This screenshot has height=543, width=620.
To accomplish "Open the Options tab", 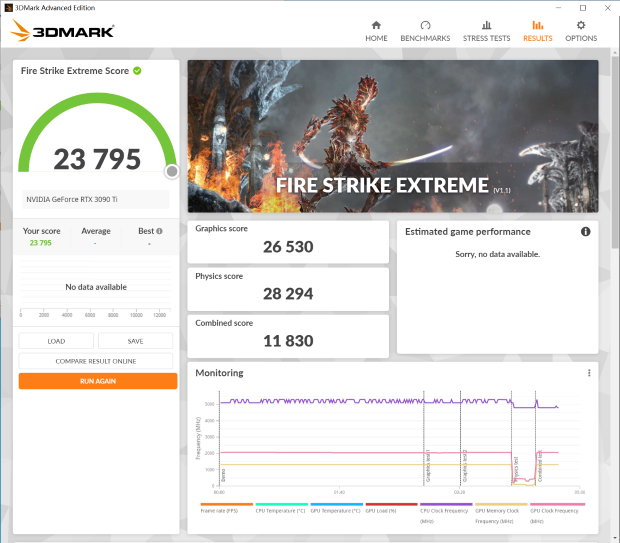I will (581, 31).
